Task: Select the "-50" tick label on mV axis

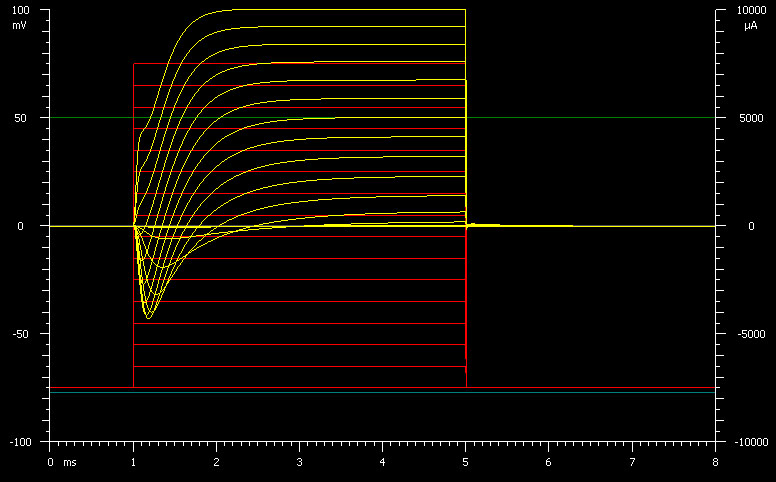Action: click(20, 334)
